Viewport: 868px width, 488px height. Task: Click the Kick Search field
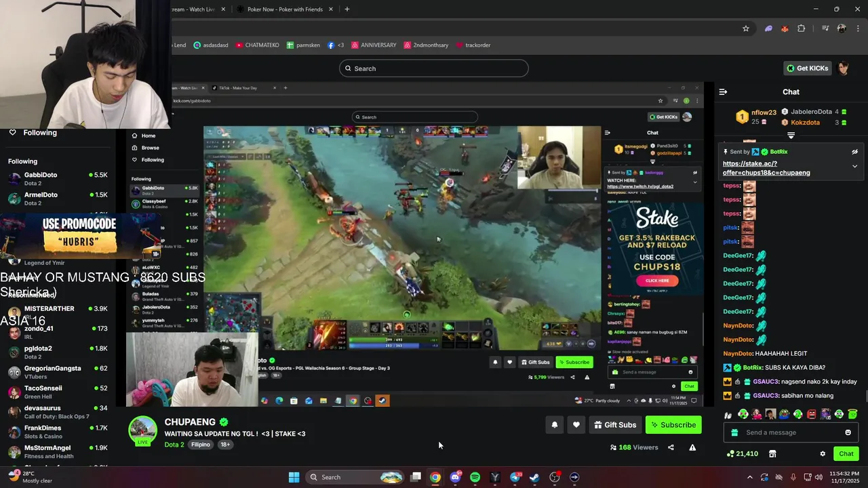434,68
